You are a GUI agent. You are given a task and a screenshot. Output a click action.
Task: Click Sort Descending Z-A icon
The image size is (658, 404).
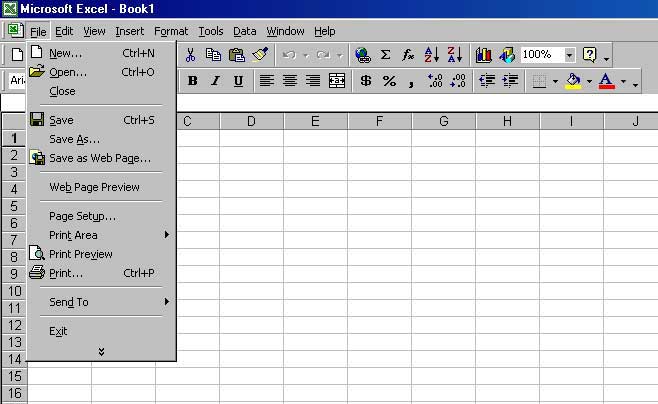(454, 55)
